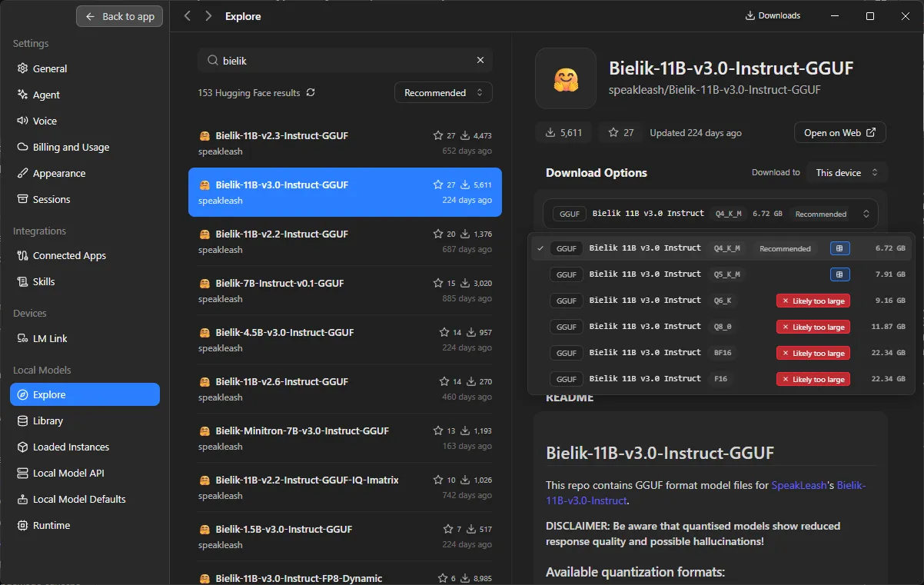Click the Explore compass icon
Screen dimensions: 924x585
click(22, 394)
